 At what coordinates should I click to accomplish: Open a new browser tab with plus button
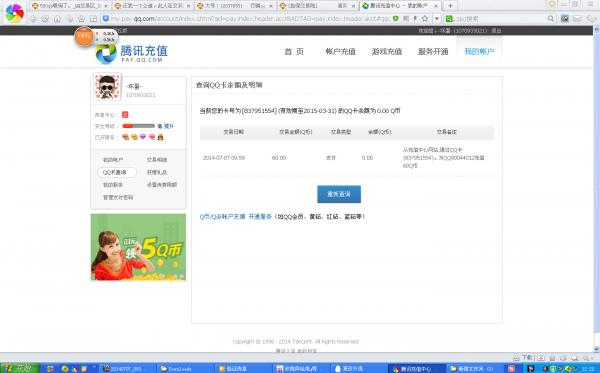[x=450, y=6]
